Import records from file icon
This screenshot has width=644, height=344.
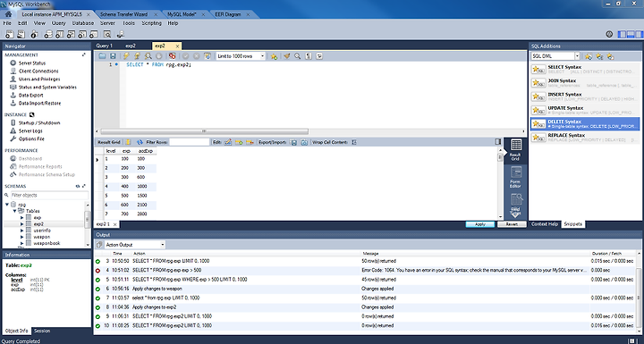point(304,142)
